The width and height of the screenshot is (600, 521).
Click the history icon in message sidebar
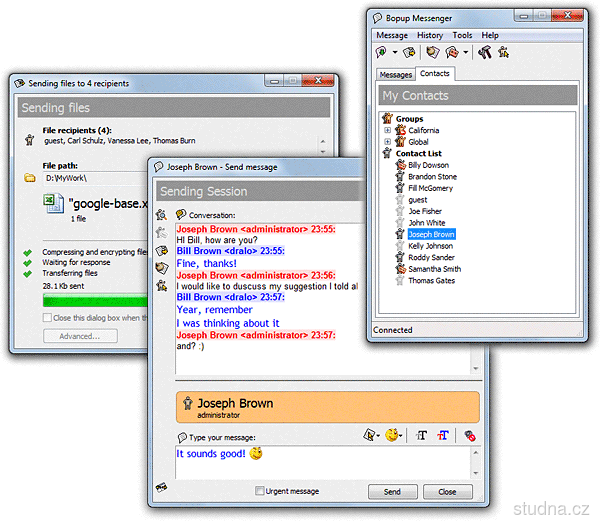(x=161, y=268)
